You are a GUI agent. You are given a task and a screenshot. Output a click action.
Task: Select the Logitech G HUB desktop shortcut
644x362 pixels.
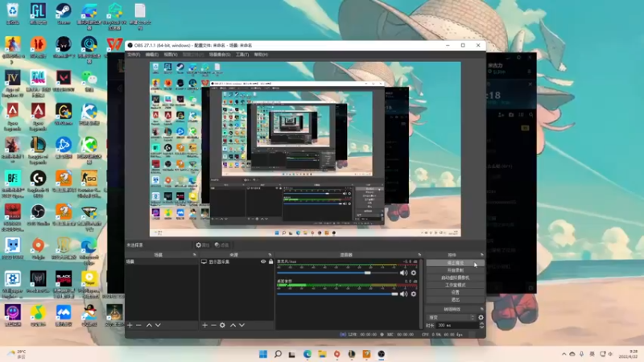coord(38,184)
